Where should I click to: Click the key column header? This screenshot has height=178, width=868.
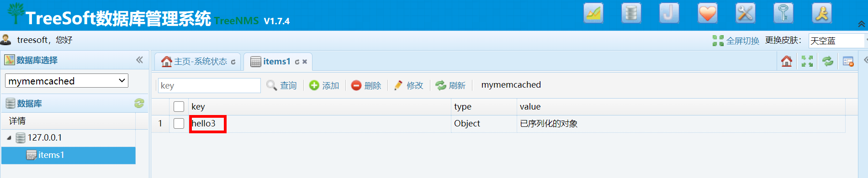point(319,107)
